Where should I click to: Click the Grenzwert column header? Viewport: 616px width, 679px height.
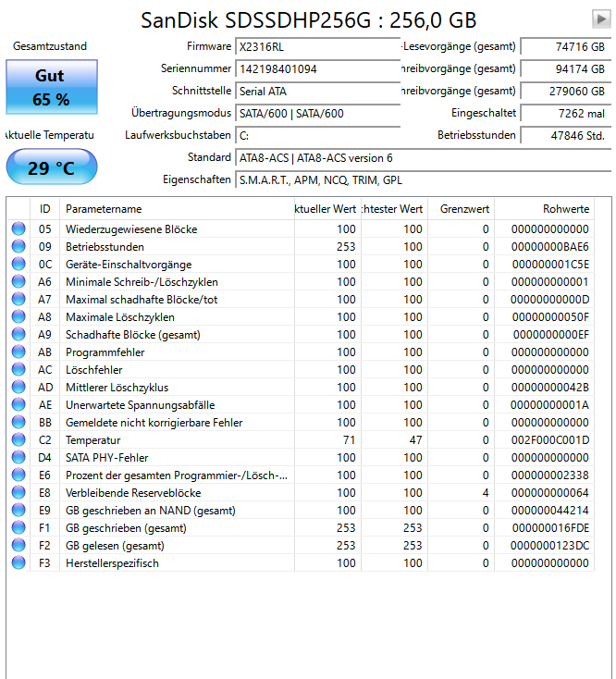tap(461, 209)
